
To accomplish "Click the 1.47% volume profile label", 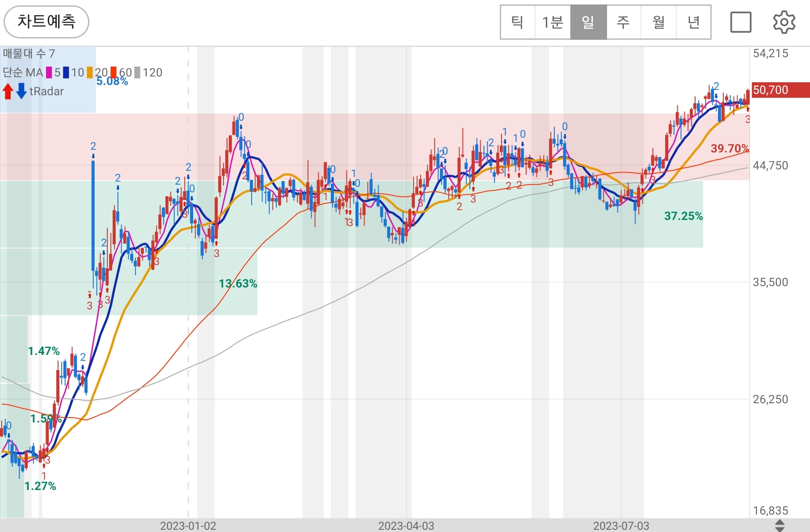I will tap(44, 351).
